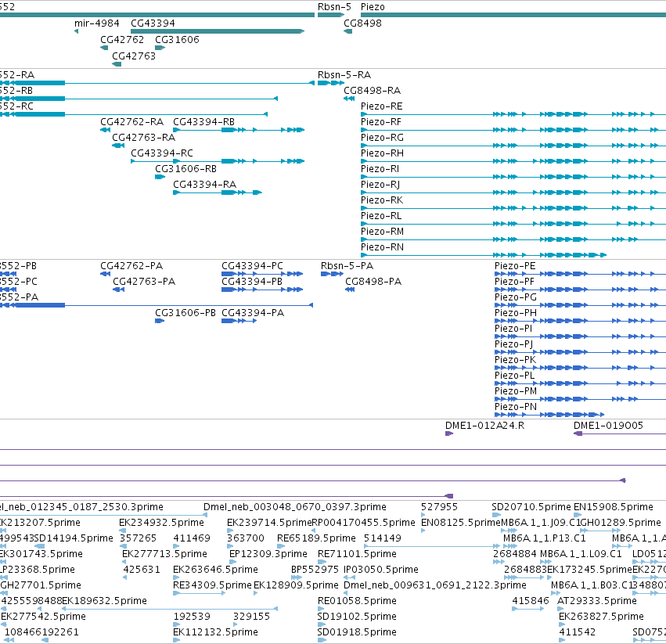Click the EP12309.3prime EST label
666x644 pixels.
pos(268,554)
